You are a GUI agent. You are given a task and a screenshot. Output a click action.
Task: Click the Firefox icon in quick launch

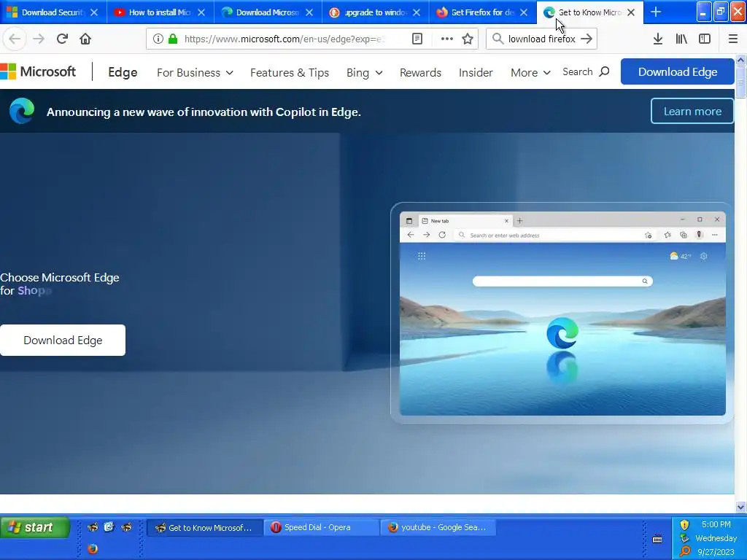coord(93,549)
